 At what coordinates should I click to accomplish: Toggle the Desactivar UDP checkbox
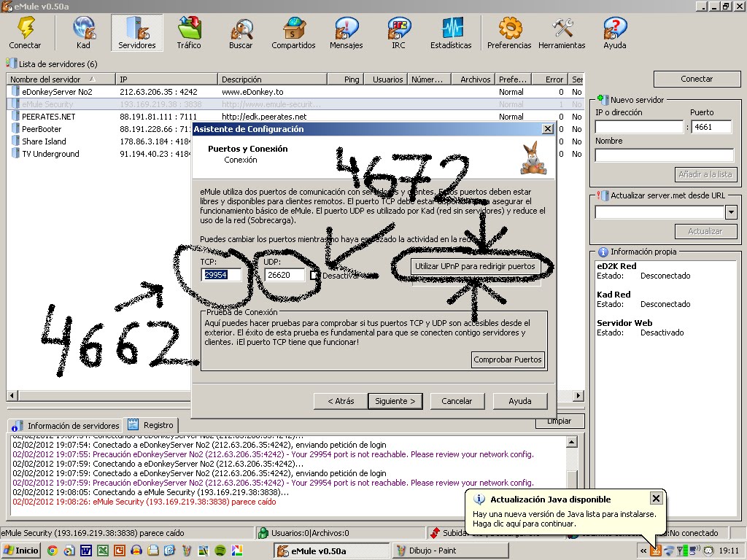[314, 275]
